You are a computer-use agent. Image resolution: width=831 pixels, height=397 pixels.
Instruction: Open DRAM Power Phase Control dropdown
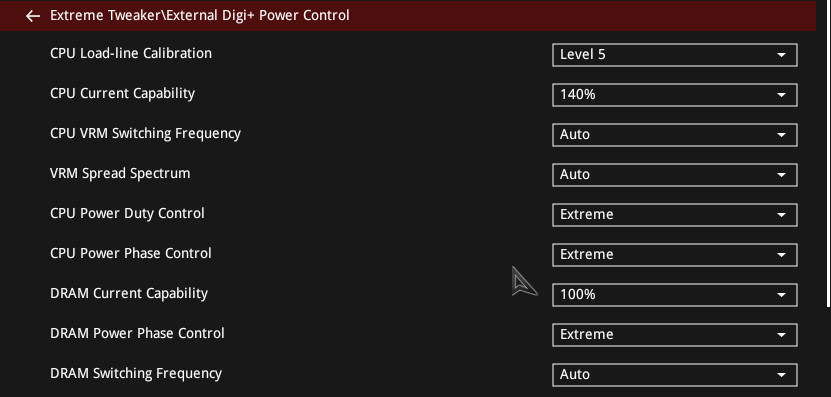pyautogui.click(x=675, y=335)
